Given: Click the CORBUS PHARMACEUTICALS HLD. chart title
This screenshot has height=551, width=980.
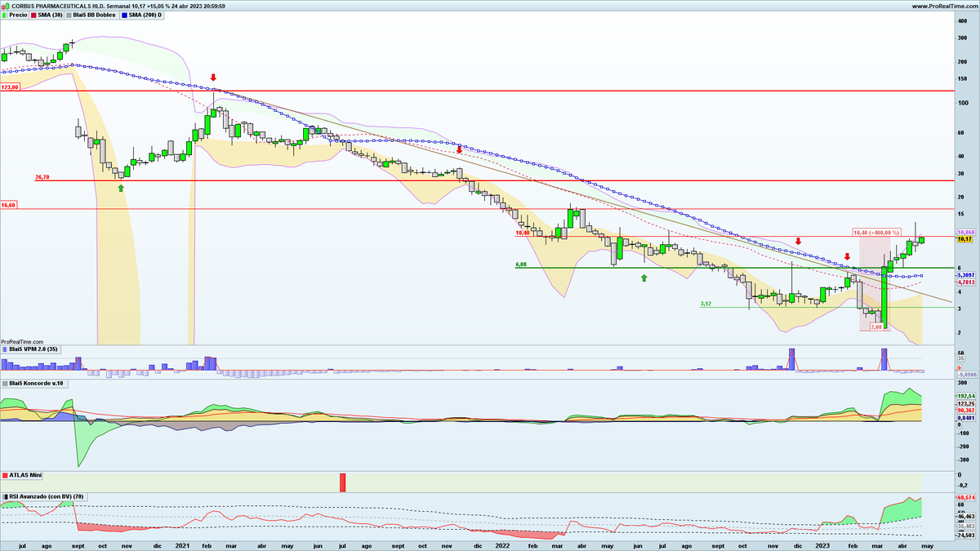Looking at the screenshot, I should tap(56, 6).
